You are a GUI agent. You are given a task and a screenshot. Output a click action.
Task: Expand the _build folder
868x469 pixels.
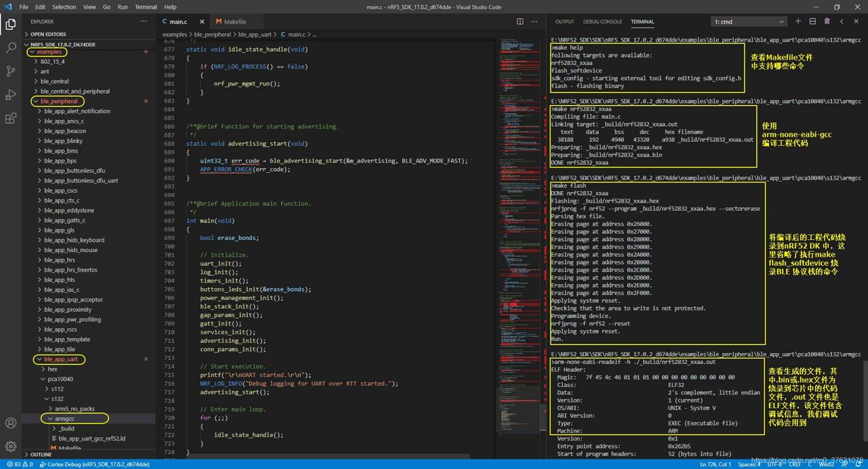point(89,428)
